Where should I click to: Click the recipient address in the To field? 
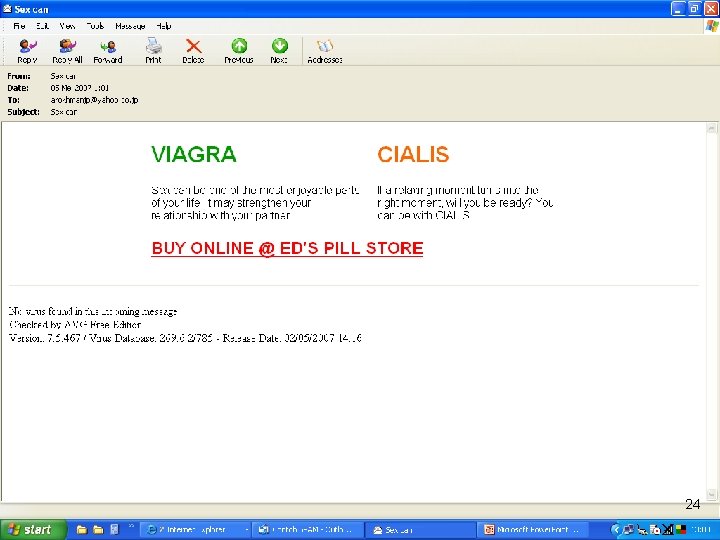point(94,100)
